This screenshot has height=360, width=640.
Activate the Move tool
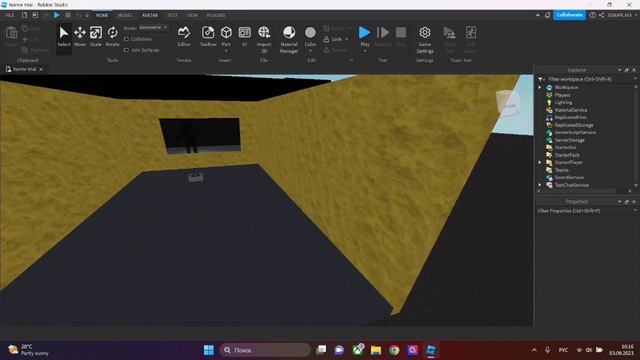(x=80, y=36)
